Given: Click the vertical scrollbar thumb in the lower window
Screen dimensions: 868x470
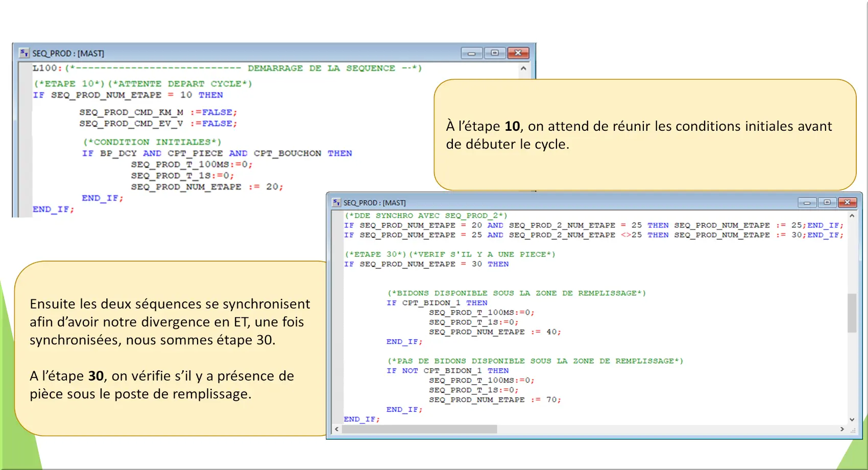Looking at the screenshot, I should [852, 313].
